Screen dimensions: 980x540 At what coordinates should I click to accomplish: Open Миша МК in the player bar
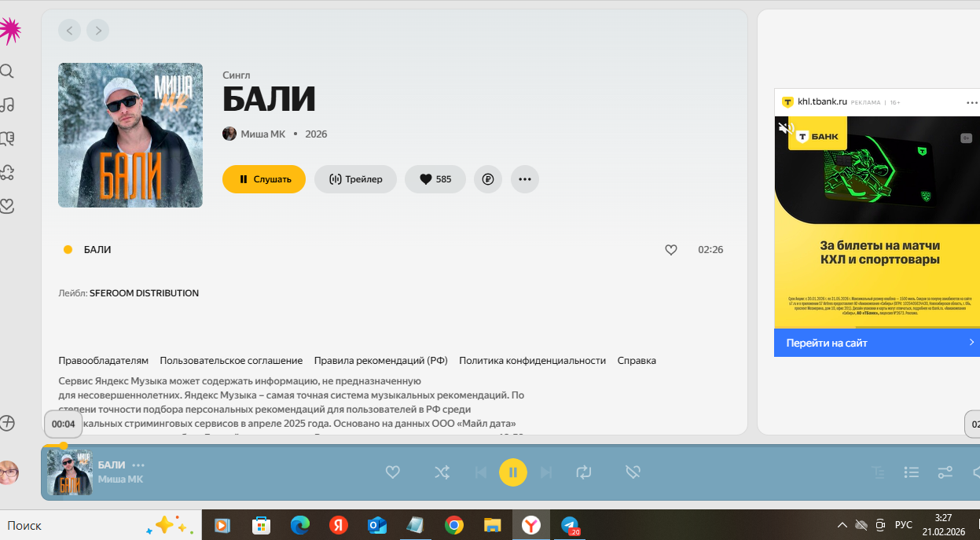point(120,479)
